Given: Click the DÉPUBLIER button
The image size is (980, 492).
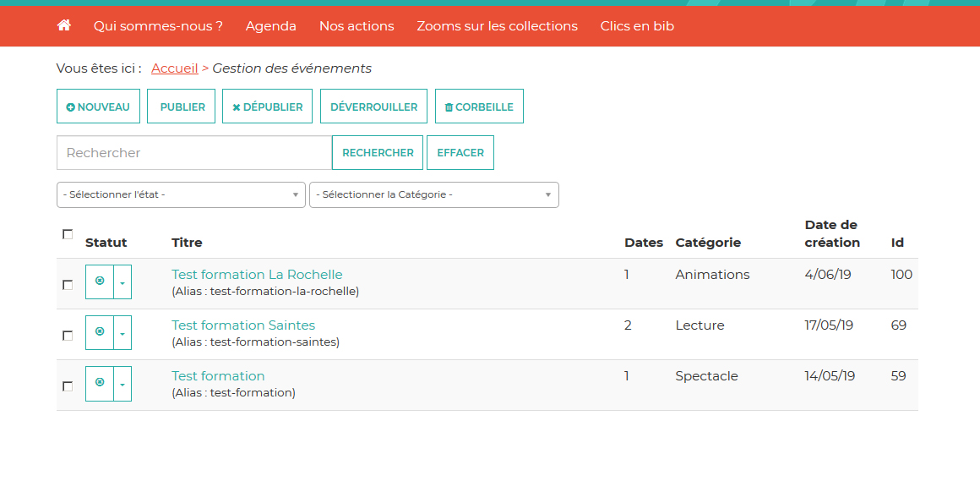Looking at the screenshot, I should click(268, 107).
